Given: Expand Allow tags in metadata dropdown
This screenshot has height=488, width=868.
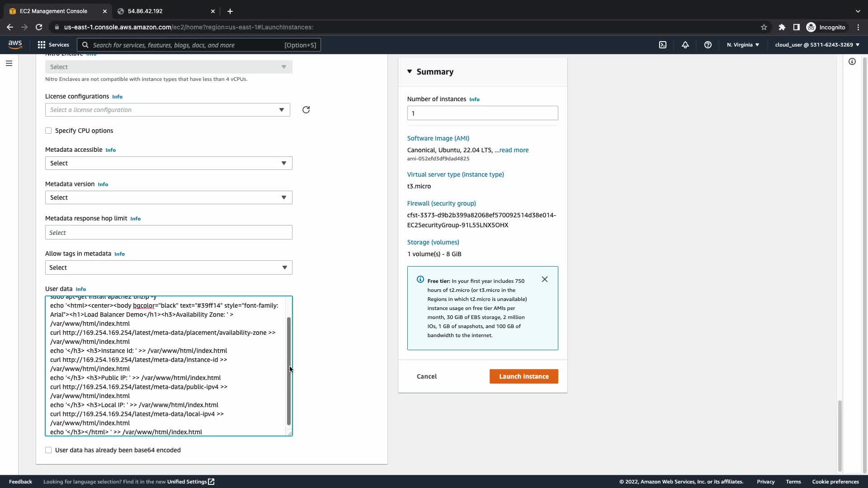Looking at the screenshot, I should point(169,267).
